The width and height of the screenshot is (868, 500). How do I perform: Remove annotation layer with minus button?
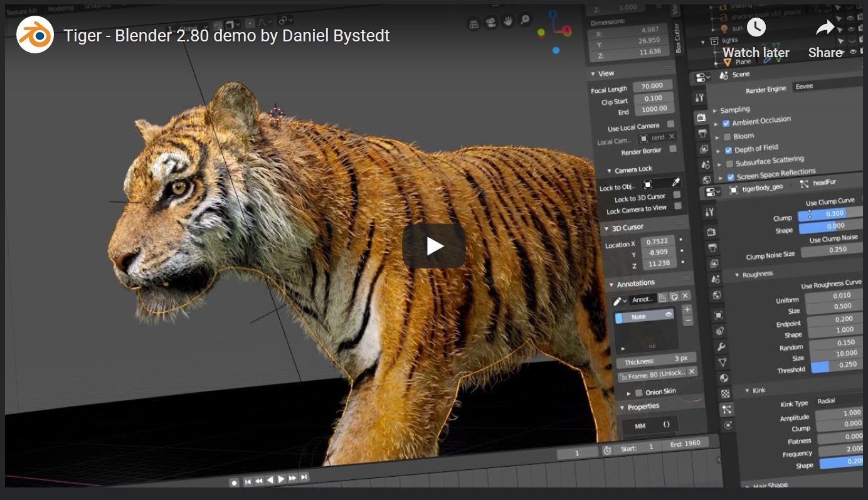(x=687, y=321)
